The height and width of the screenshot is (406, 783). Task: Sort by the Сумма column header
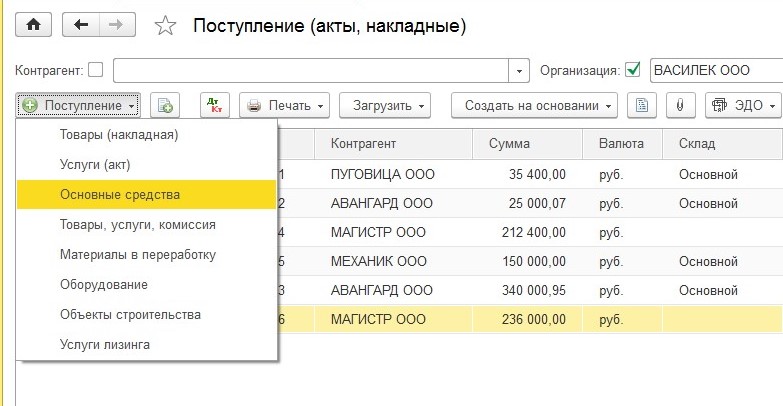pyautogui.click(x=509, y=144)
